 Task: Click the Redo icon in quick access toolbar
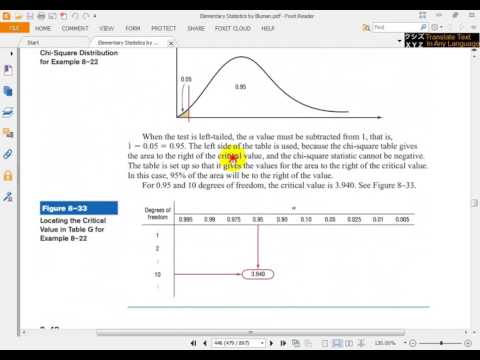pos(86,16)
